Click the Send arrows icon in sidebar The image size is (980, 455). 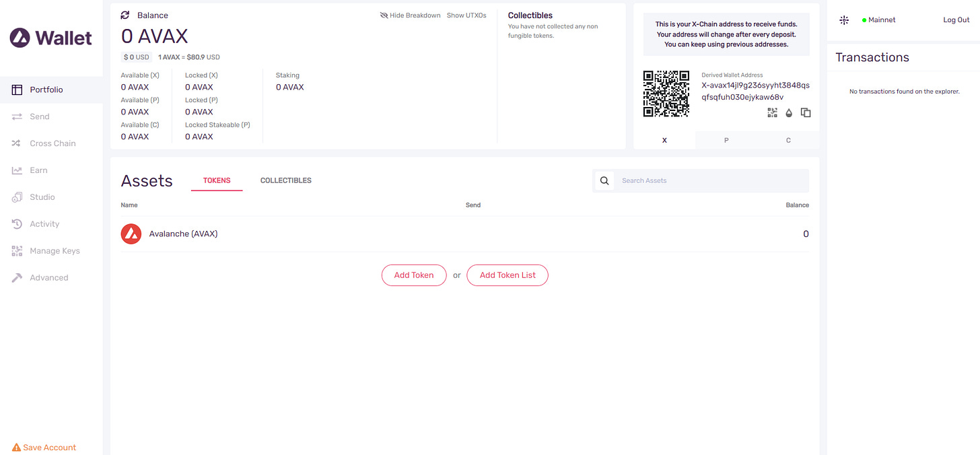(17, 116)
